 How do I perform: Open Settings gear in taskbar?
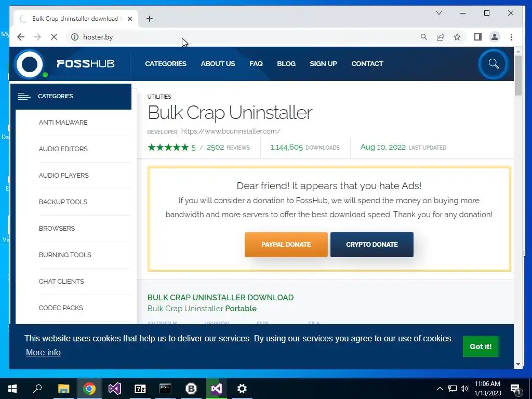[242, 389]
